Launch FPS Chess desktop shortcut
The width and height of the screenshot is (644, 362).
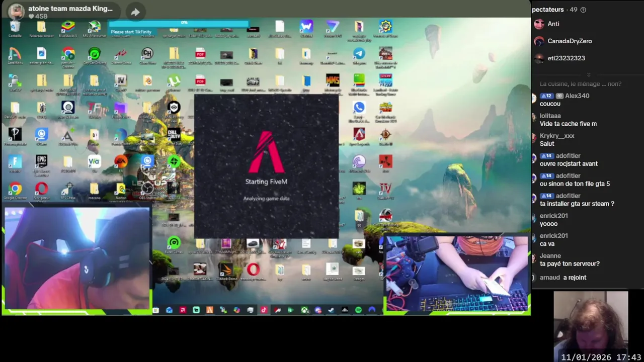[68, 191]
